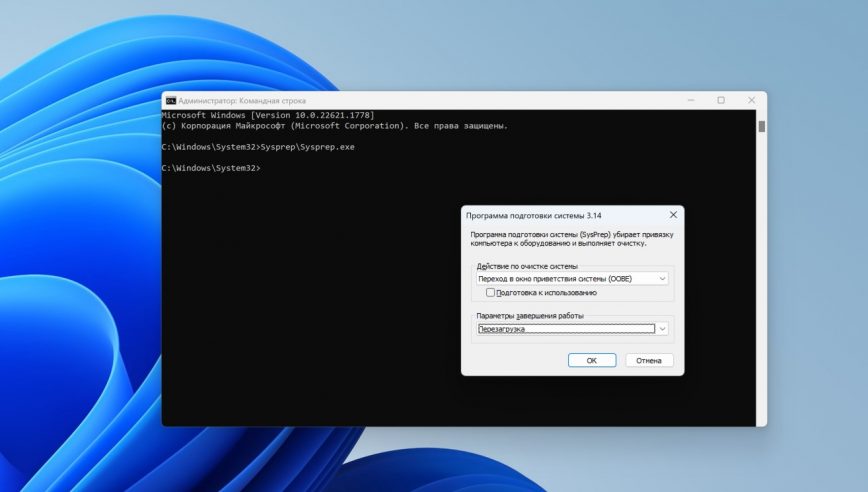This screenshot has height=492, width=868.
Task: Click the Microsoft Windows version line
Action: point(268,115)
